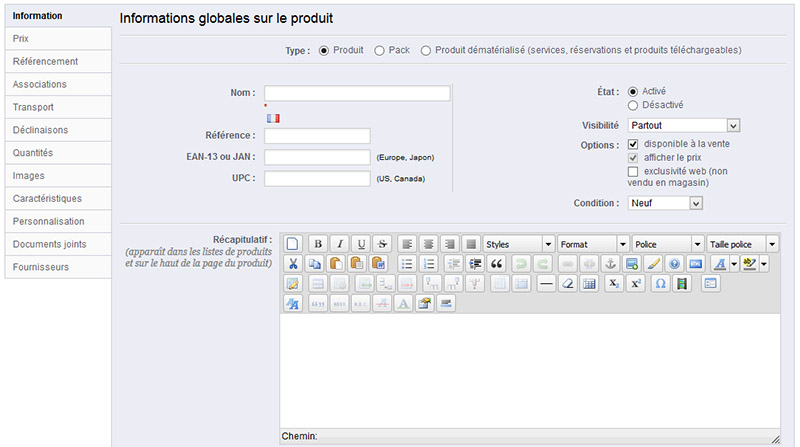Click the Superscript icon
800x447 pixels.
(636, 284)
